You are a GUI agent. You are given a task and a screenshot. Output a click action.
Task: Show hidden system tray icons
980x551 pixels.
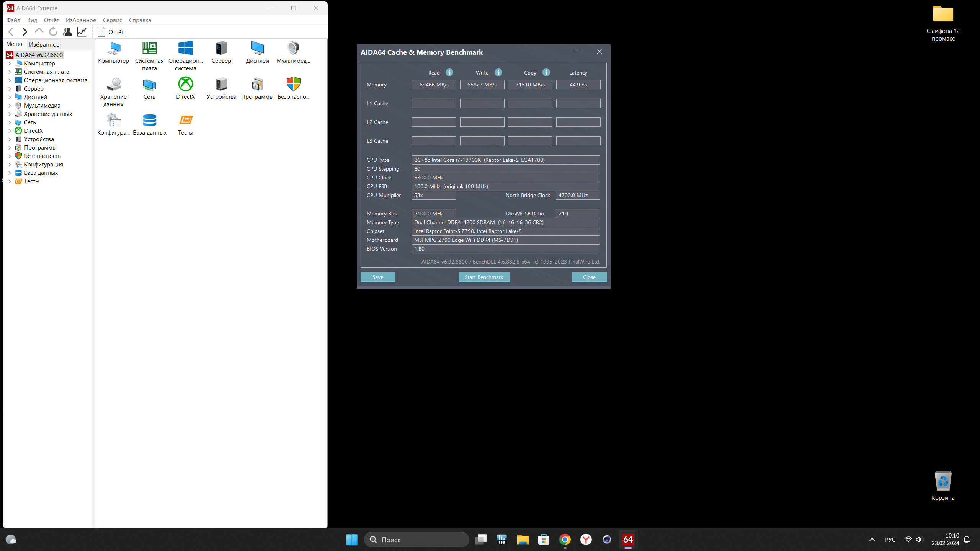(872, 540)
